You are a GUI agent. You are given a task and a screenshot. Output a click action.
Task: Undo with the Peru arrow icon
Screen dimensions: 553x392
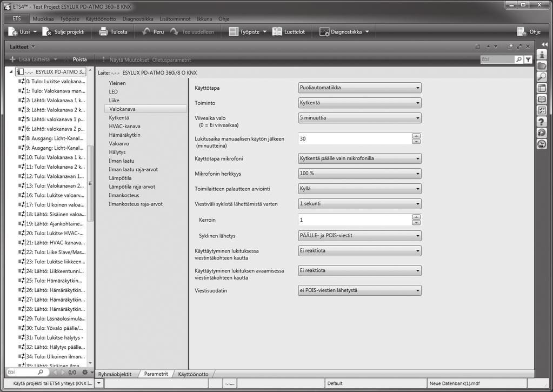[x=146, y=32]
